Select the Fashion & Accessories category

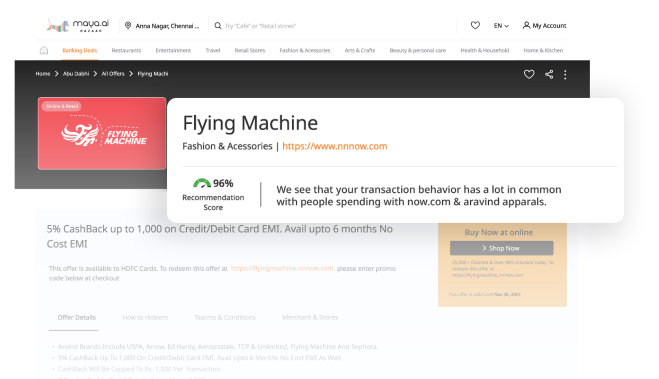coord(305,50)
